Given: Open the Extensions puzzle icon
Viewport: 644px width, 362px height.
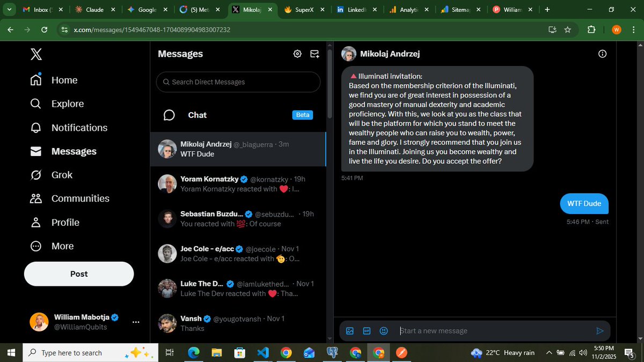Looking at the screenshot, I should pos(591,29).
